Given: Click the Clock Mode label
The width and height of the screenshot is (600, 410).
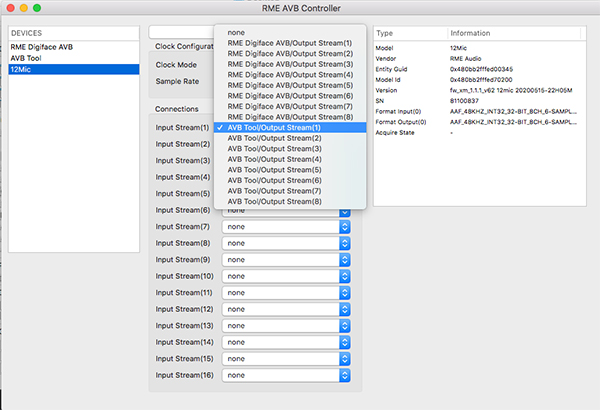Looking at the screenshot, I should pos(176,65).
